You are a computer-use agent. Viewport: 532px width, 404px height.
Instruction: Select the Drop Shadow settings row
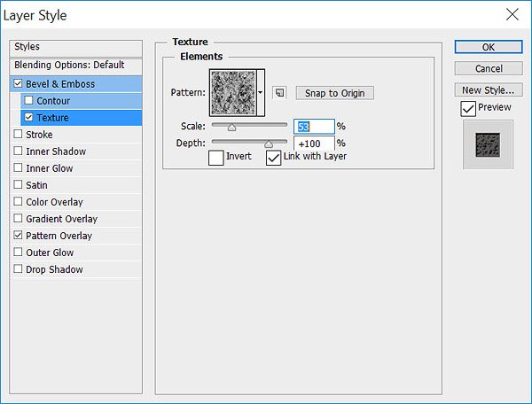pyautogui.click(x=76, y=269)
